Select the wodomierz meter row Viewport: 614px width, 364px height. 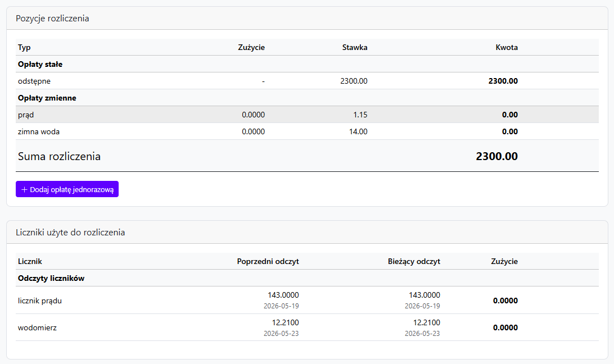[x=307, y=327]
